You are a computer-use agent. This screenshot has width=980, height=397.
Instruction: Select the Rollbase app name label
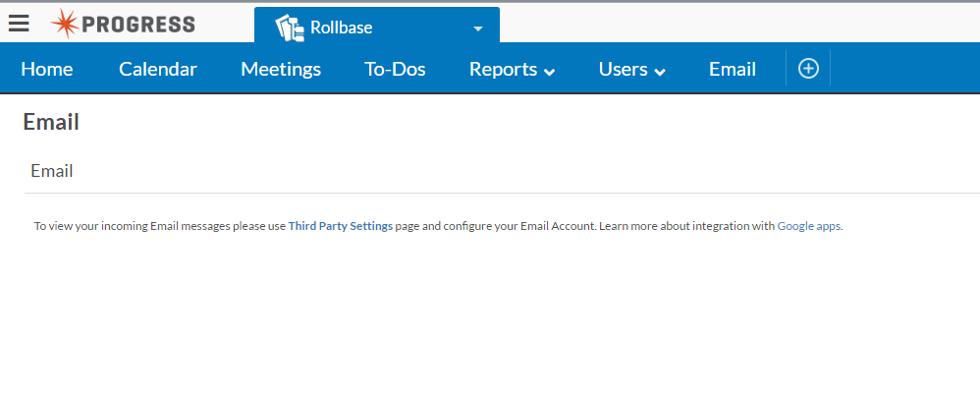click(341, 28)
